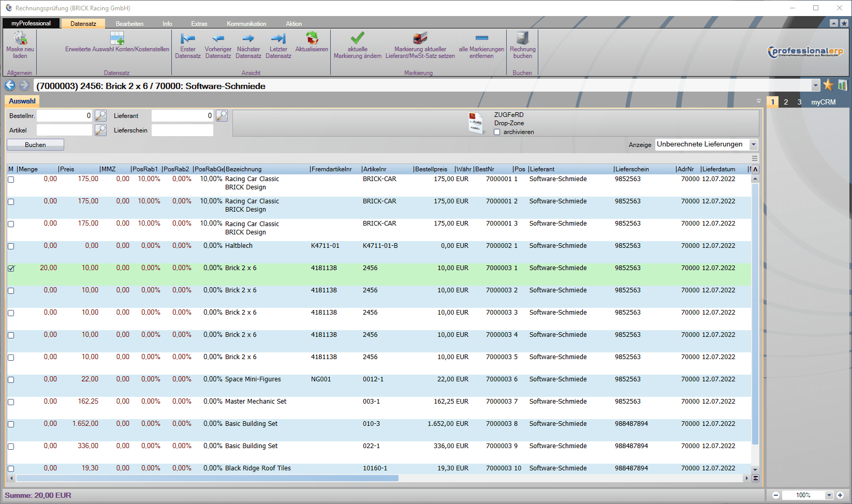Open Anzeige Unberechnete Lieferungen dropdown
The width and height of the screenshot is (852, 504).
click(x=754, y=144)
